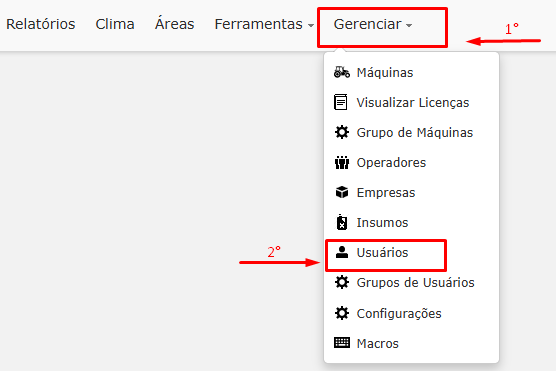Click the document icon for Visualizar Licenças
This screenshot has height=371, width=556.
pyautogui.click(x=341, y=102)
